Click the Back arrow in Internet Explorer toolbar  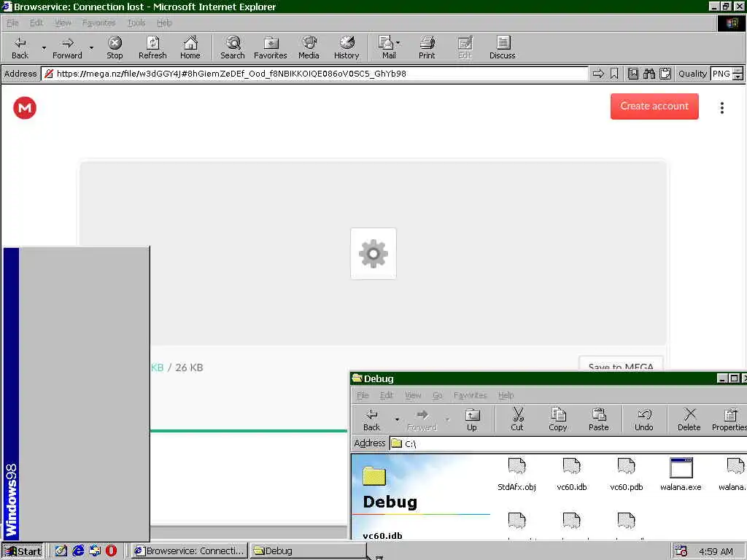20,47
